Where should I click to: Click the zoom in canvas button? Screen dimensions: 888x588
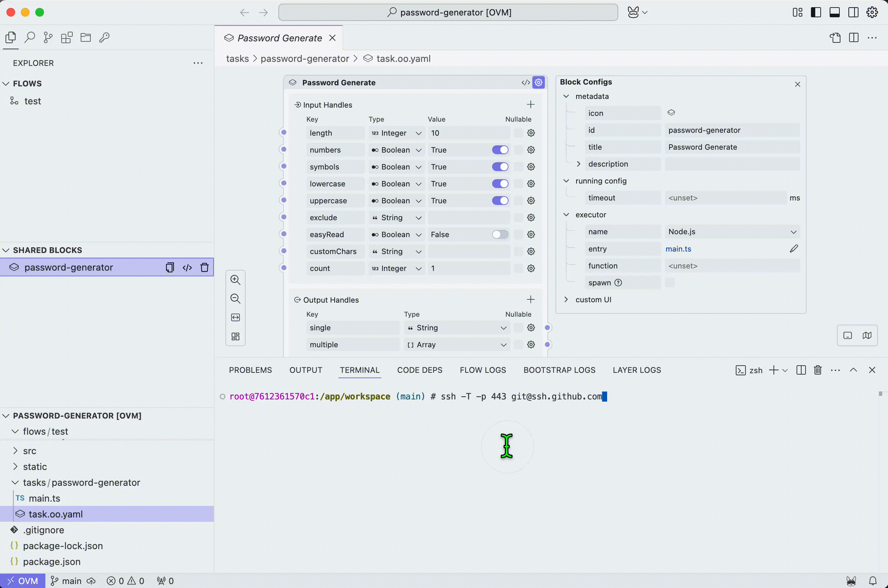[x=235, y=280]
